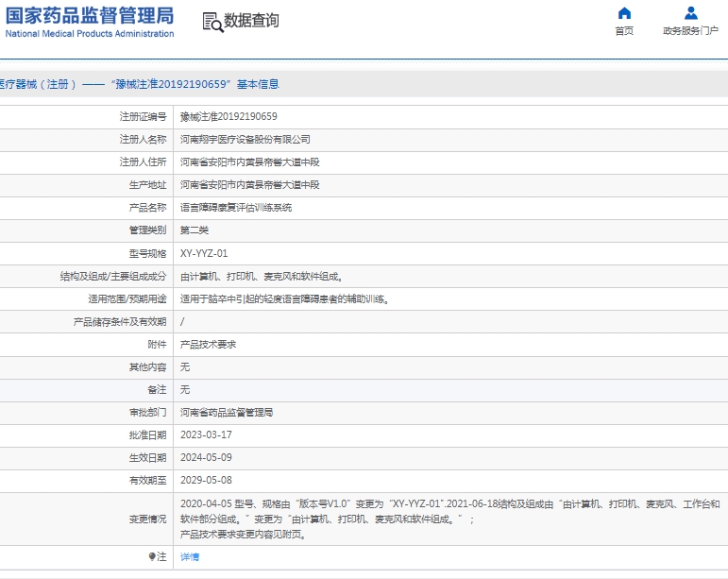This screenshot has width=728, height=579.
Task: Click the 注册人住所 row label
Action: pos(143,162)
